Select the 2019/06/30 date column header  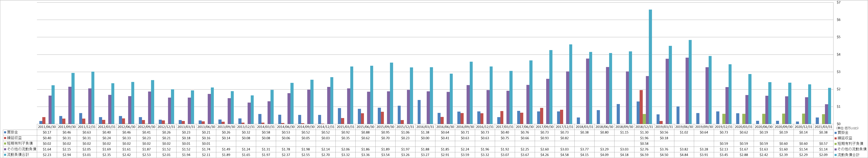click(684, 127)
